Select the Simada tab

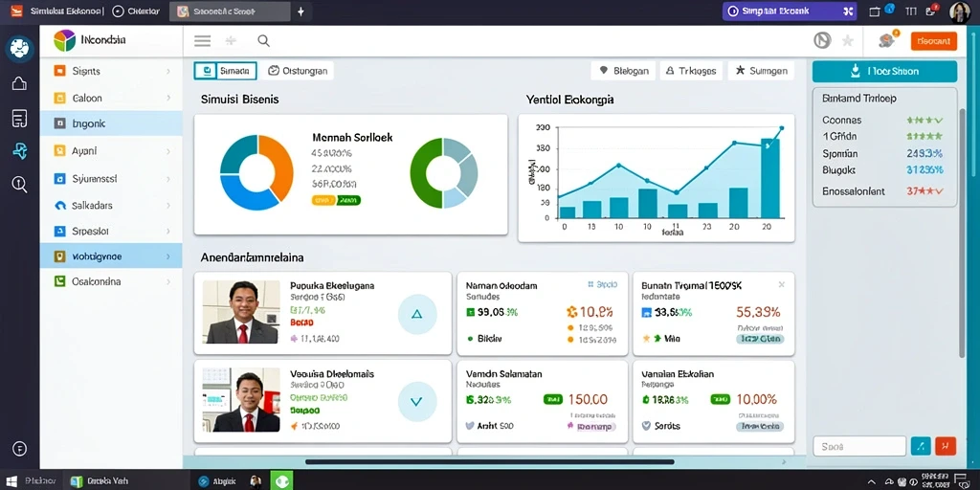coord(225,71)
